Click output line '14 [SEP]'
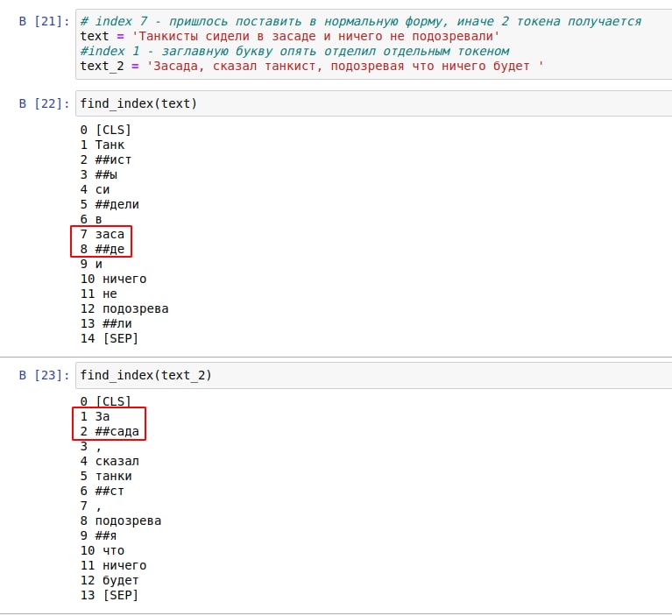This screenshot has width=672, height=616. pos(110,338)
